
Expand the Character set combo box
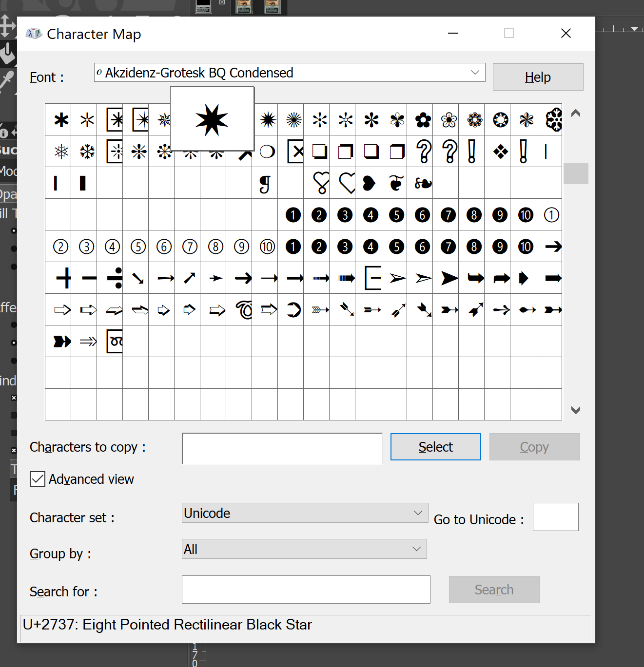[305, 513]
